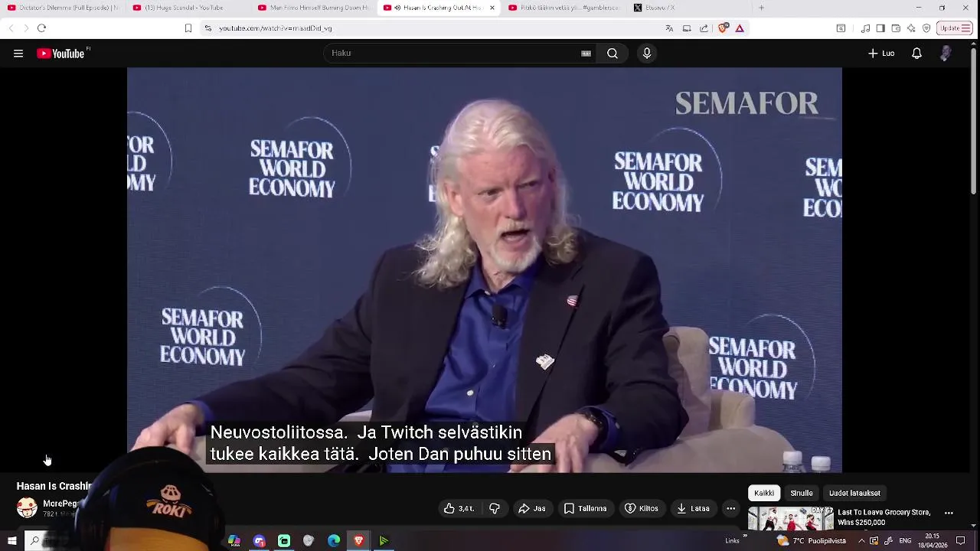
Task: Start a voice search with microphone
Action: pos(647,54)
